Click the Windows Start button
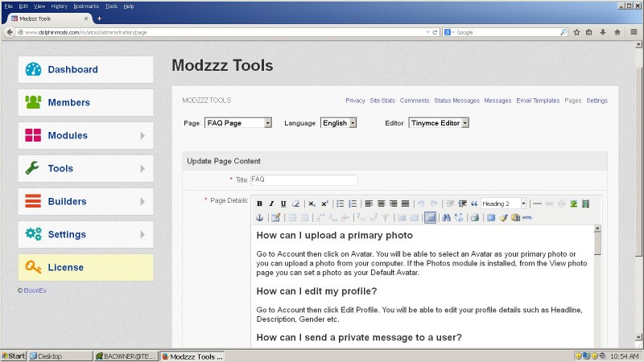This screenshot has width=644, height=362. [14, 356]
